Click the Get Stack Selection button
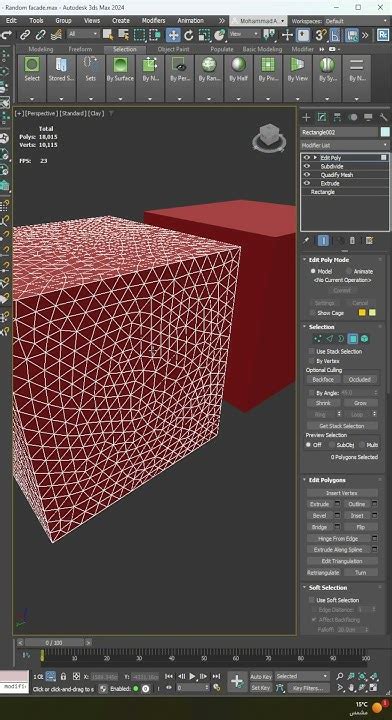The height and width of the screenshot is (720, 392). [342, 426]
